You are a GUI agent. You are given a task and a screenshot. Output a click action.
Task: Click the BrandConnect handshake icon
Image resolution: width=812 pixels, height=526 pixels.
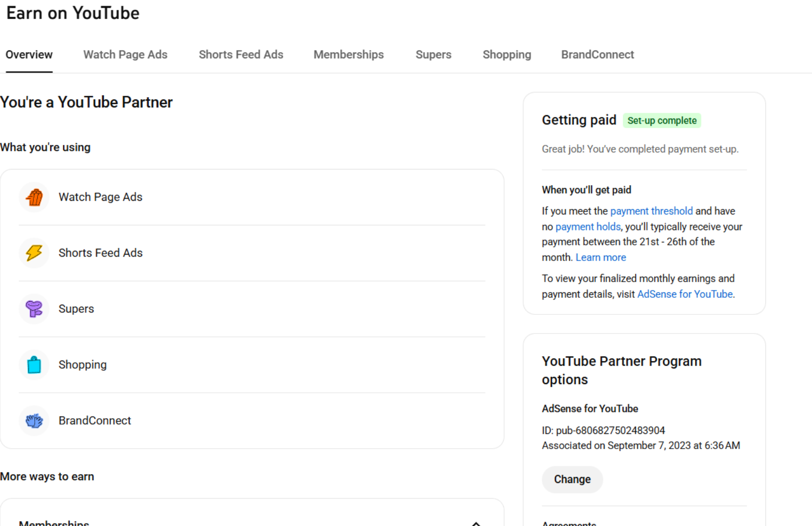click(34, 421)
